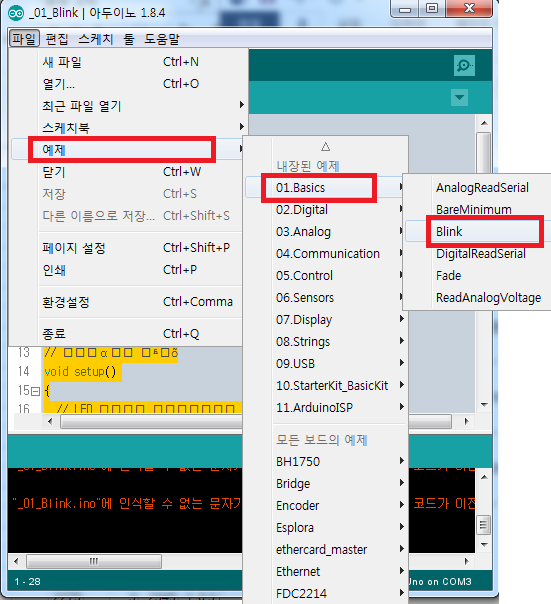Open the 도움말 menu
This screenshot has width=551, height=604.
tap(162, 39)
